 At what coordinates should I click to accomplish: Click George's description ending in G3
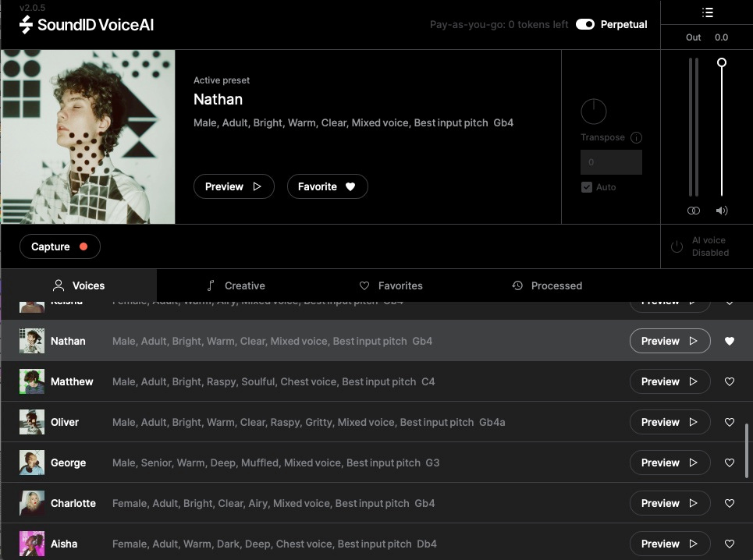tap(275, 463)
